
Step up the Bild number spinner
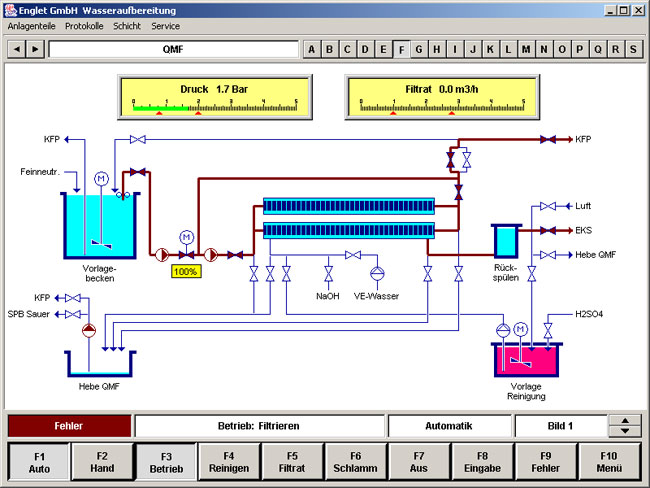click(625, 420)
